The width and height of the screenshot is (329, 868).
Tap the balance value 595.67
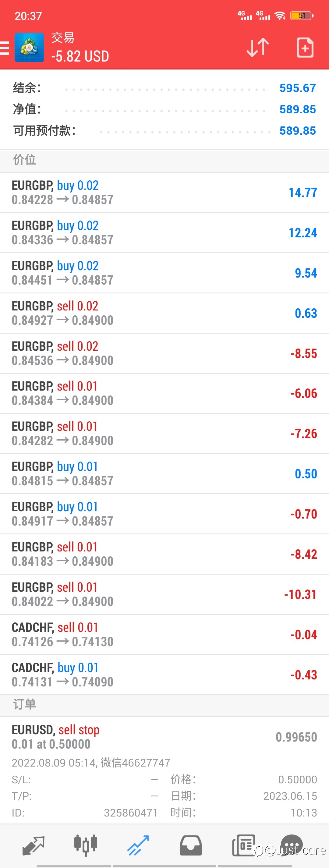tap(297, 88)
